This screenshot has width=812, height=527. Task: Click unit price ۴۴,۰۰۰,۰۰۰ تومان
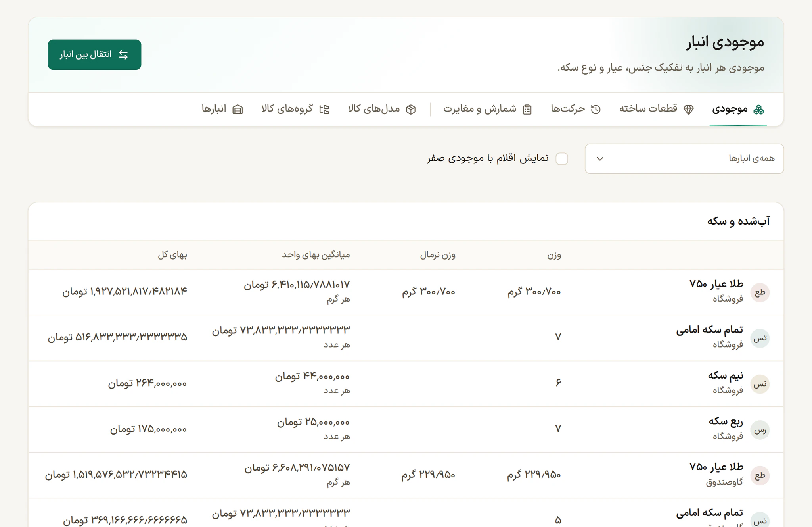tap(312, 376)
